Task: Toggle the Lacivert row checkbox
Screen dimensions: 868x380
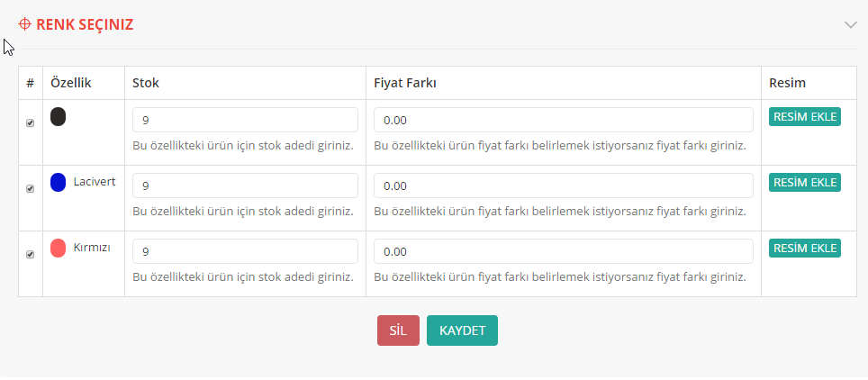Action: (x=31, y=189)
